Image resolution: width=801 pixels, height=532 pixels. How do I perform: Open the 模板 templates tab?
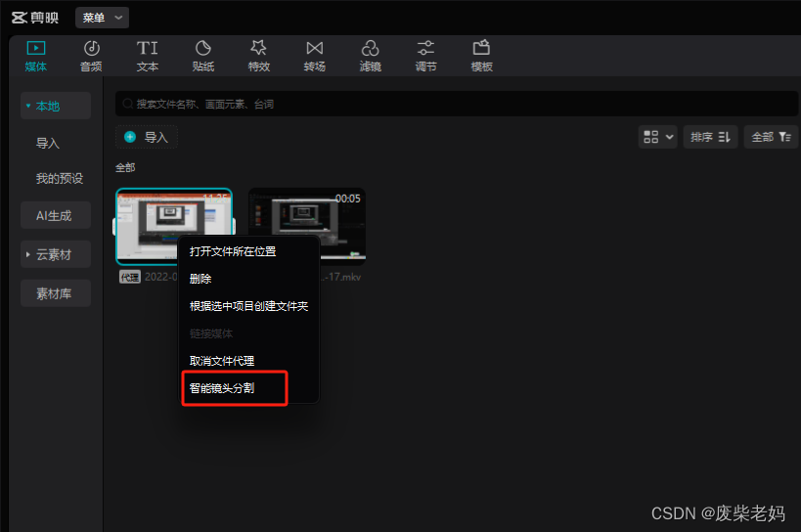coord(481,56)
